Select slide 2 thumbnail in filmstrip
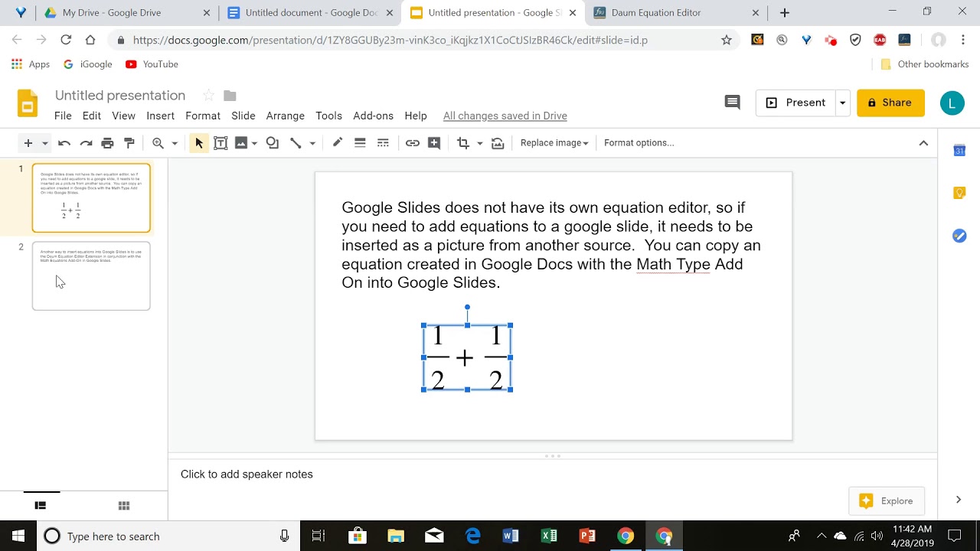 [91, 276]
